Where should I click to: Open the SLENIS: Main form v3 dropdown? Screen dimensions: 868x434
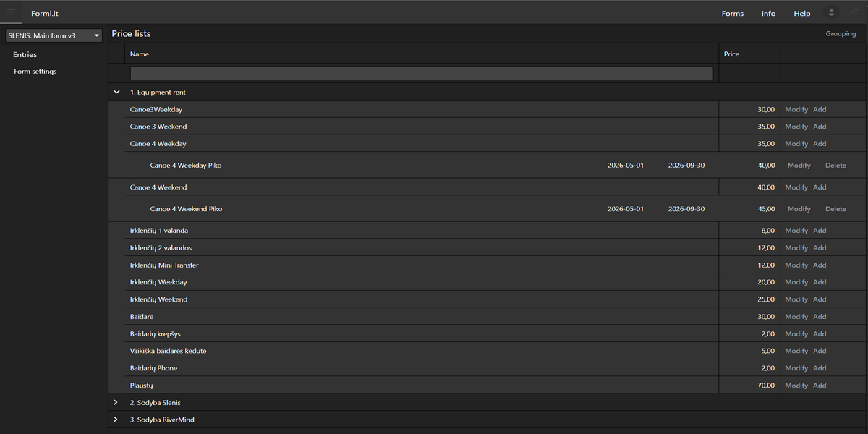click(x=54, y=35)
